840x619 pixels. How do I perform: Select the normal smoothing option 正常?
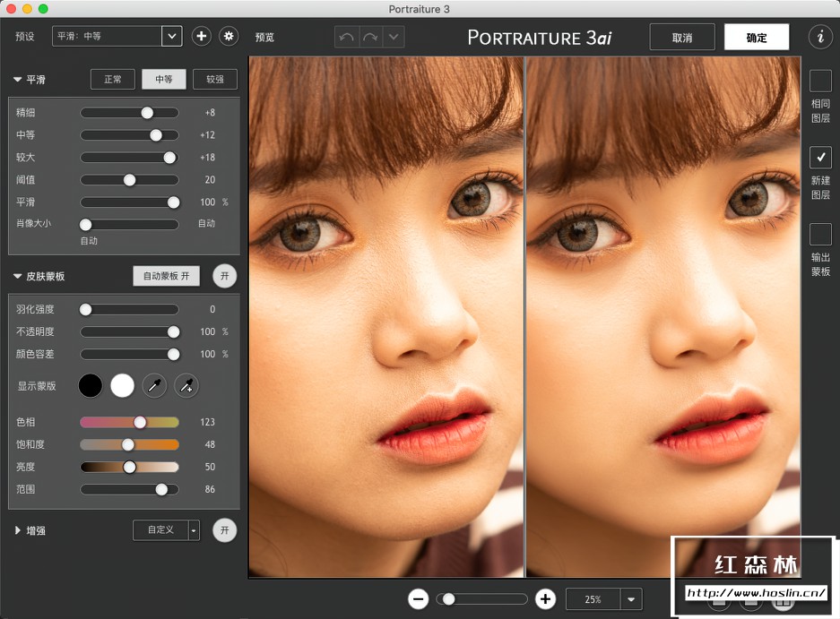[x=113, y=79]
